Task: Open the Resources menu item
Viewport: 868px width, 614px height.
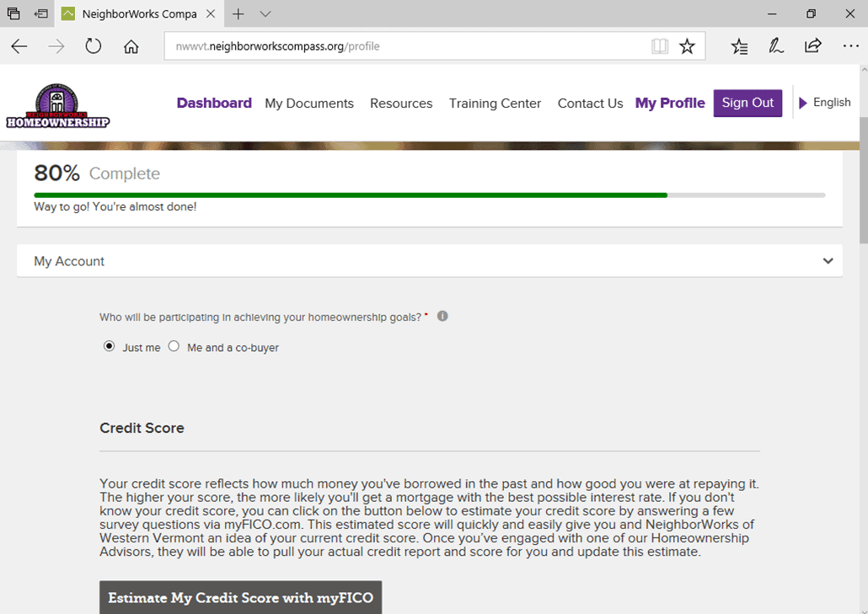Action: point(401,104)
